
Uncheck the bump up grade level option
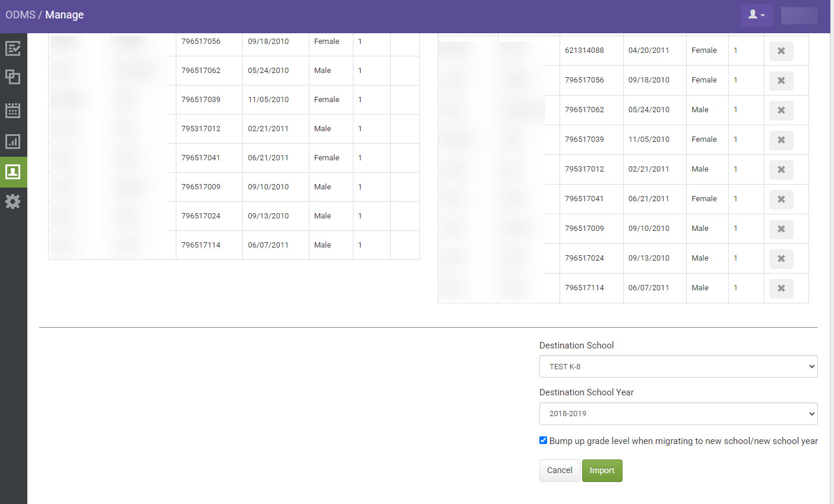[543, 440]
